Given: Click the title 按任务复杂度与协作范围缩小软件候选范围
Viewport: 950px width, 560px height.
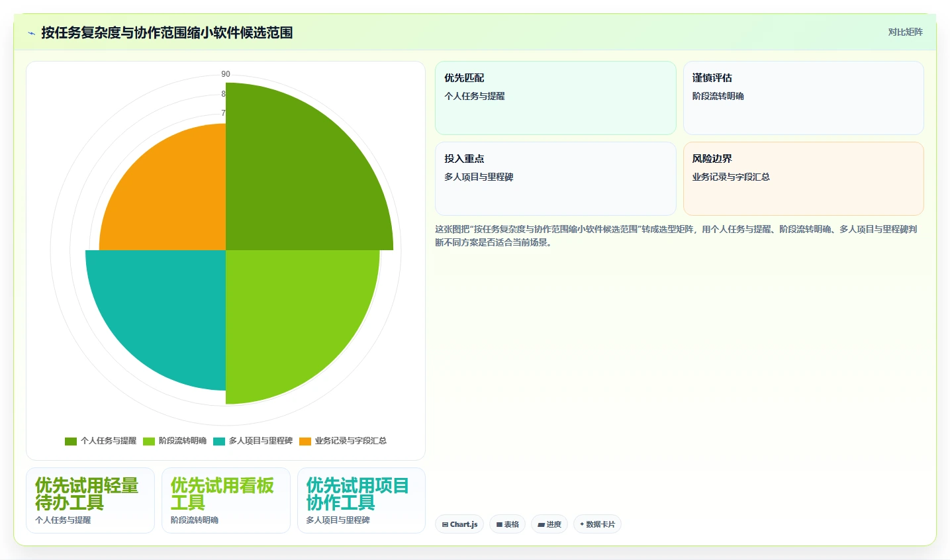Looking at the screenshot, I should click(167, 32).
